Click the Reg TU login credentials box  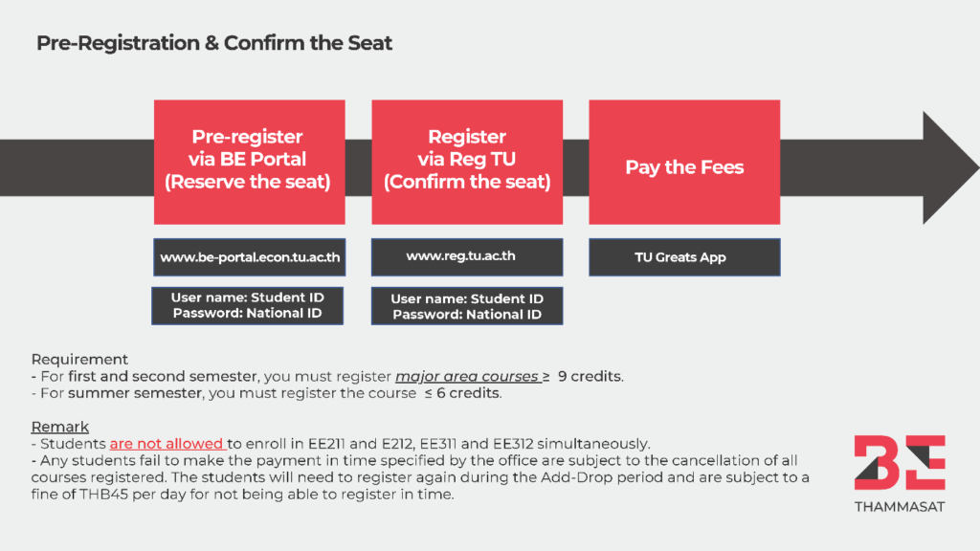(467, 306)
